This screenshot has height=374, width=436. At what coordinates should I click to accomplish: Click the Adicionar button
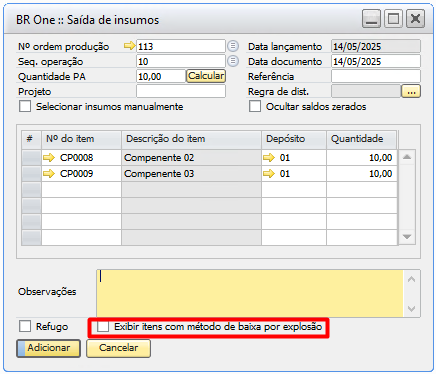(x=49, y=348)
